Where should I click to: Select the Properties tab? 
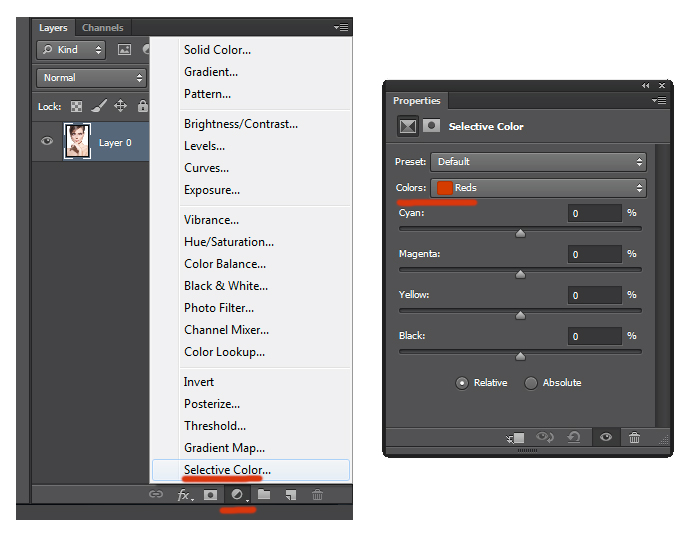coord(416,101)
